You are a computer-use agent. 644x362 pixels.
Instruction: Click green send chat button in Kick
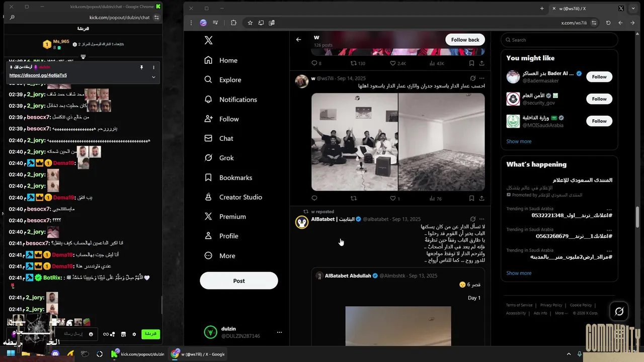click(x=150, y=334)
